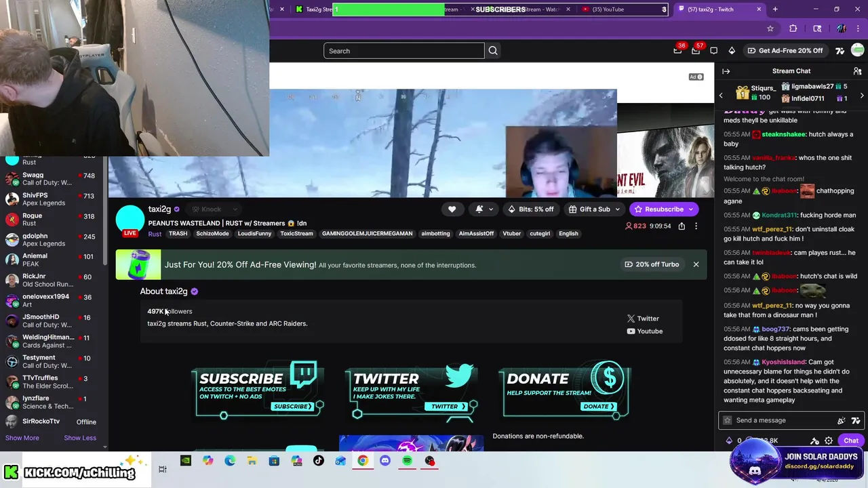The height and width of the screenshot is (488, 868).
Task: Open Swagg channel in sidebar
Action: pyautogui.click(x=52, y=179)
